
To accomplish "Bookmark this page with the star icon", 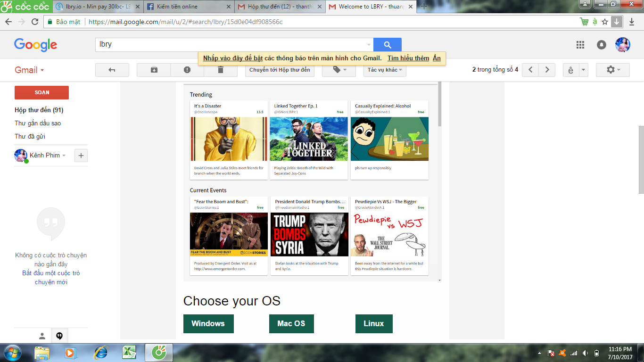I will [605, 22].
